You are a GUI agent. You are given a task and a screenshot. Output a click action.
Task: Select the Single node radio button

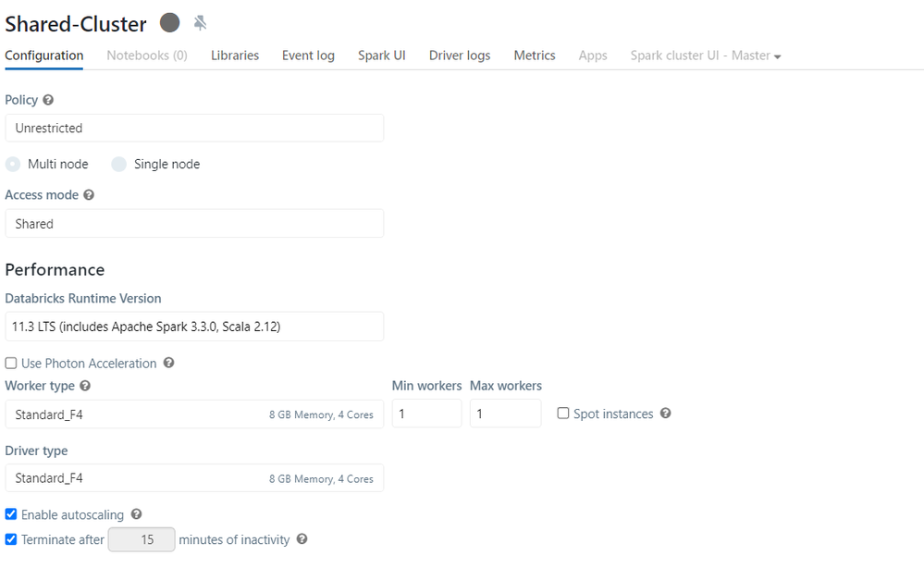[x=119, y=165]
